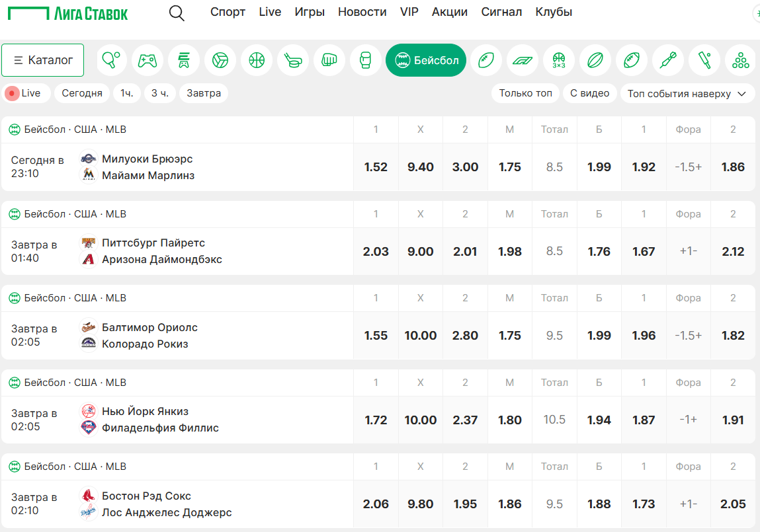Pick odds 2.03 on Питтсбург Пайретс win
760x532 pixels.
pyautogui.click(x=376, y=251)
